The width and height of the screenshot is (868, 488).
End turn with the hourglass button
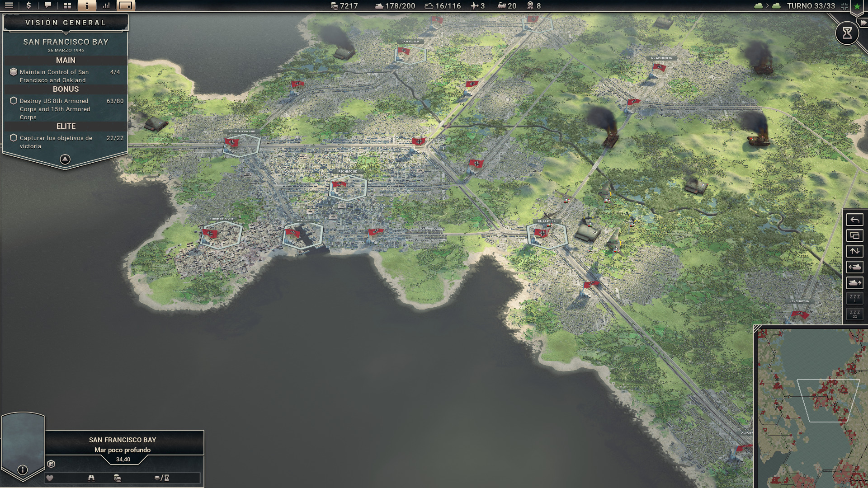coord(847,33)
